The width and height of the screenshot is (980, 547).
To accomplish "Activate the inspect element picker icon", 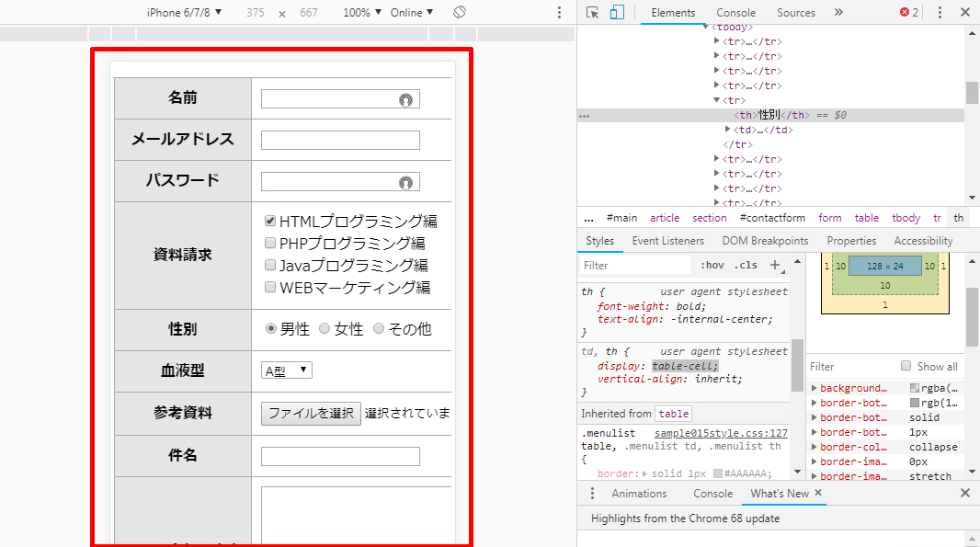I will pyautogui.click(x=592, y=12).
